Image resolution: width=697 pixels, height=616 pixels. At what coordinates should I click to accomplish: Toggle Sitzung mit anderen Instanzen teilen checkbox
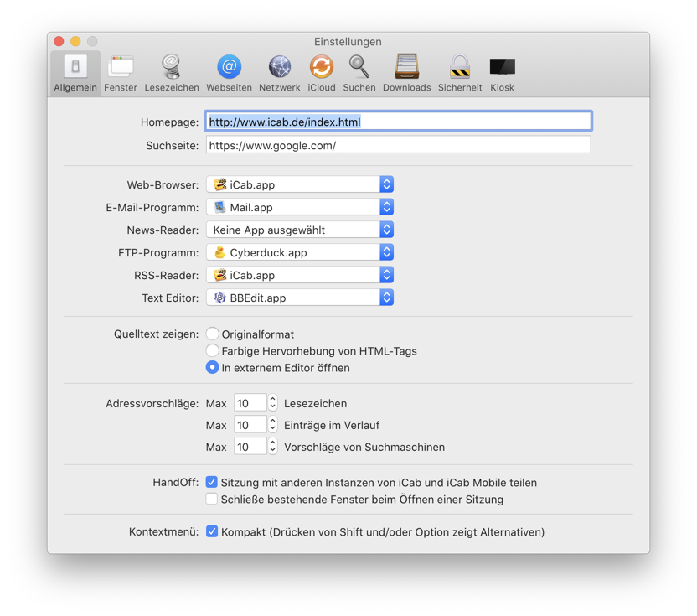pos(212,483)
